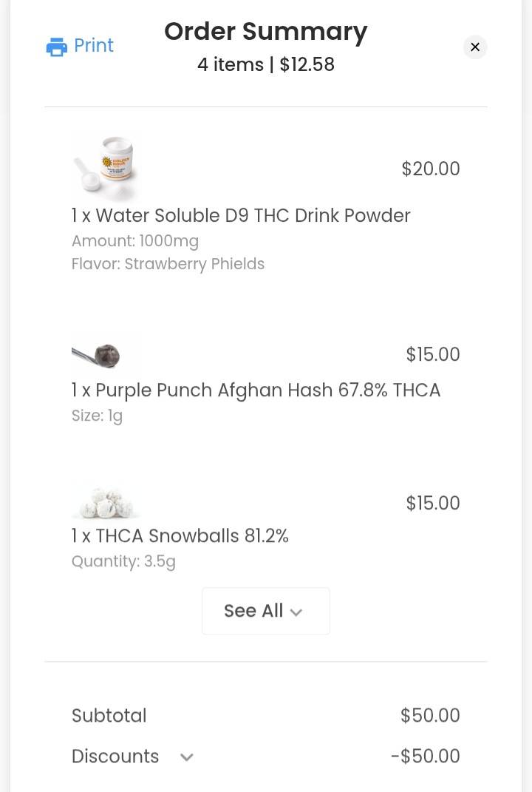Click the $50.00 subtotal value
This screenshot has width=532, height=792.
pyautogui.click(x=430, y=715)
